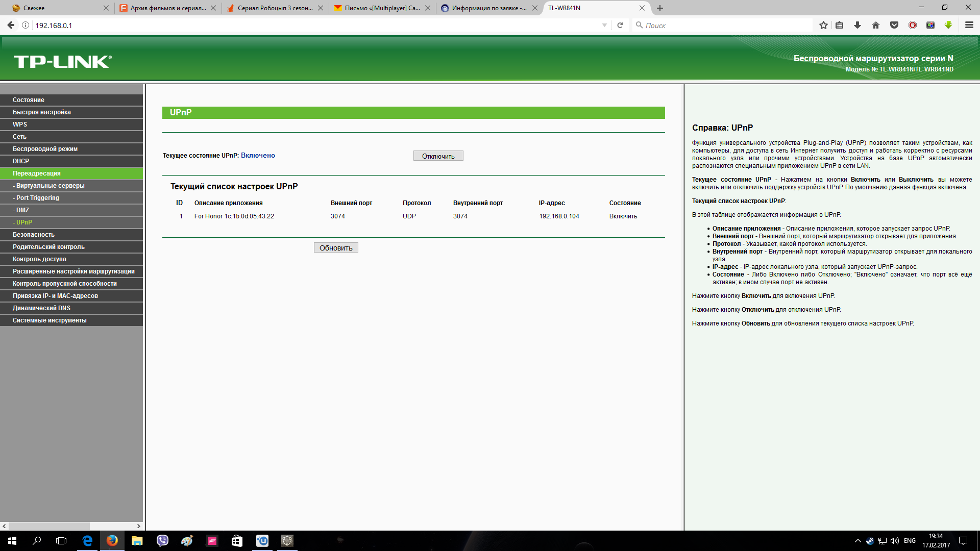980x551 pixels.
Task: Show hidden system tray icons
Action: (857, 541)
